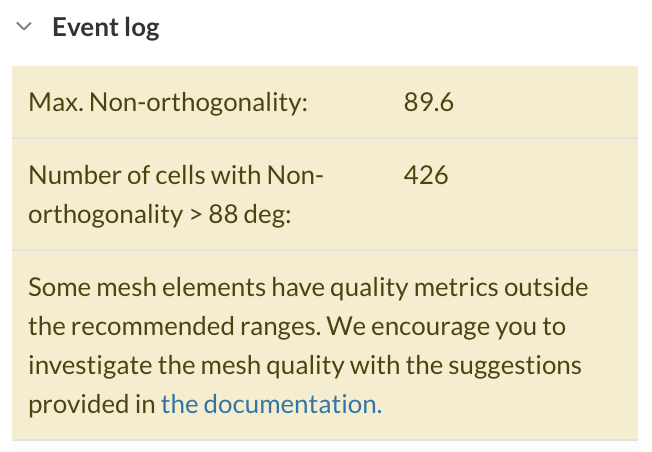Open "the documentation." link
The image size is (652, 452).
tap(271, 405)
